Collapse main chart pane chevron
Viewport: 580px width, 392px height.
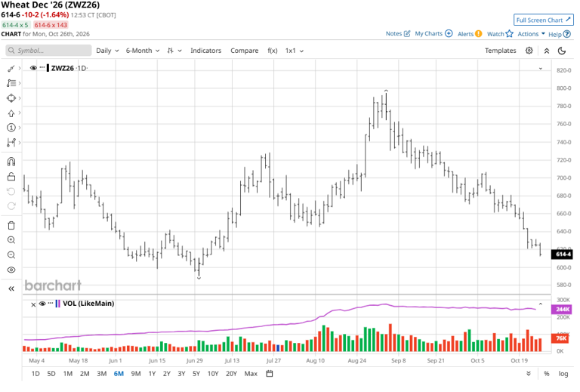541,69
